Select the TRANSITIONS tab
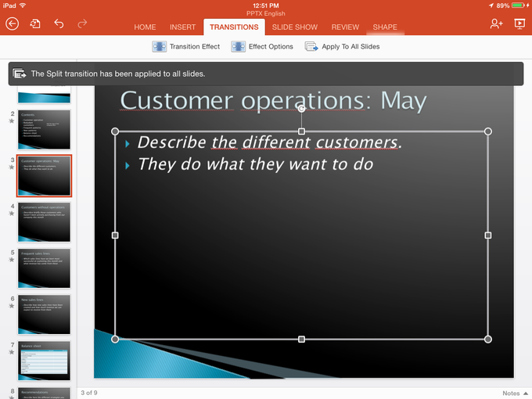The image size is (532, 399). [x=234, y=27]
